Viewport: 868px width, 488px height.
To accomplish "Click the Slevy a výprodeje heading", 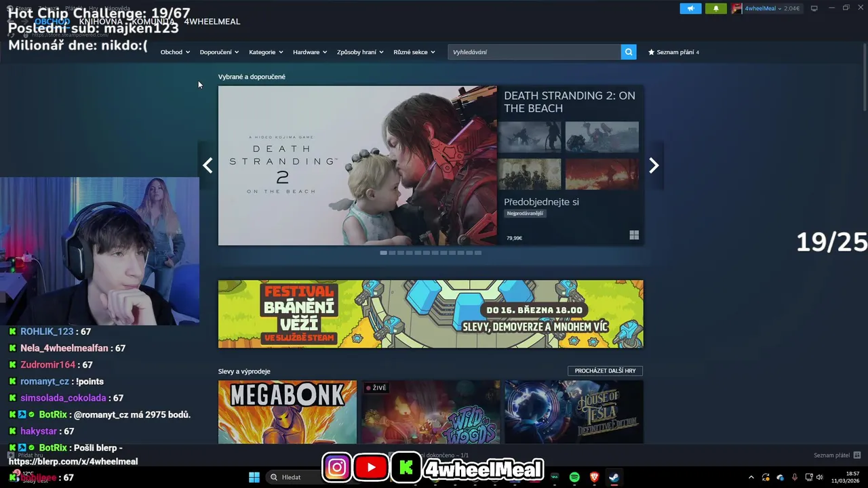I will (244, 371).
